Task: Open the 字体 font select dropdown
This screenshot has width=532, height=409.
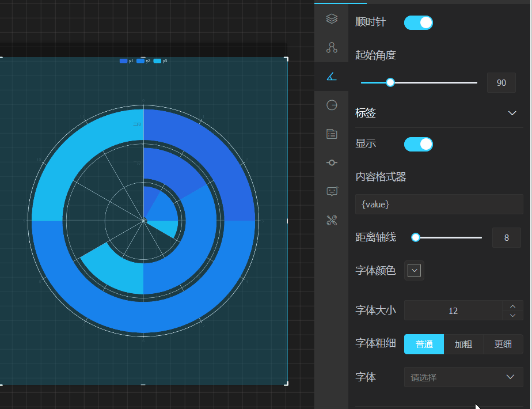Action: (463, 377)
